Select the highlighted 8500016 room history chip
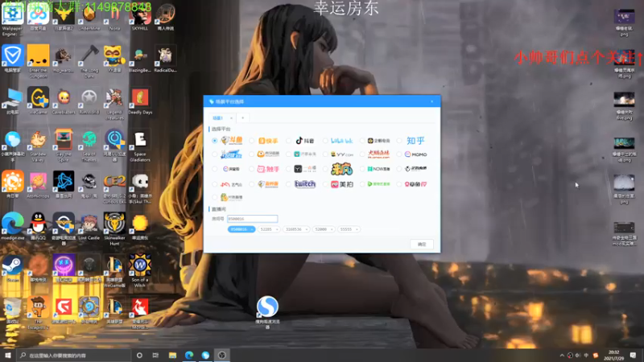The image size is (644, 362). click(x=241, y=229)
